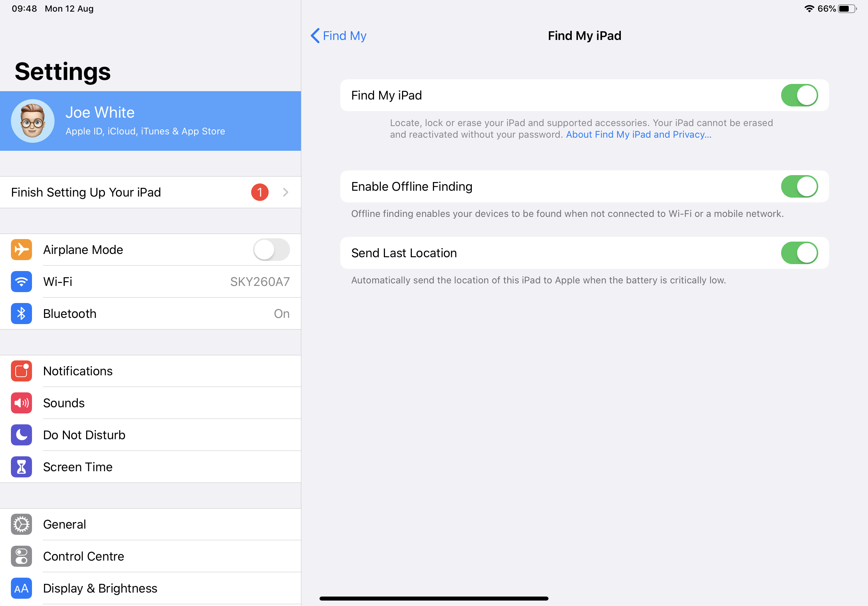Open the Screen Time settings
Image resolution: width=868 pixels, height=606 pixels.
coord(150,467)
